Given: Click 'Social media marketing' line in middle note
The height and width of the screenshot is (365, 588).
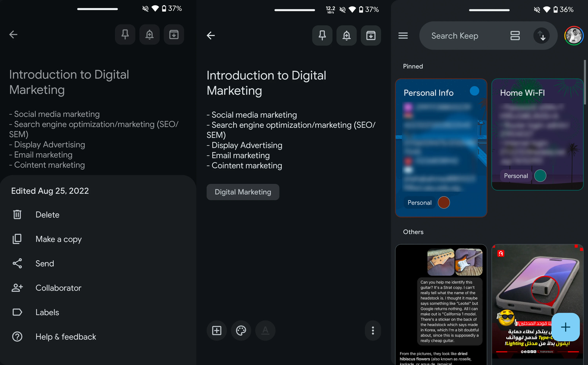Looking at the screenshot, I should coord(252,115).
